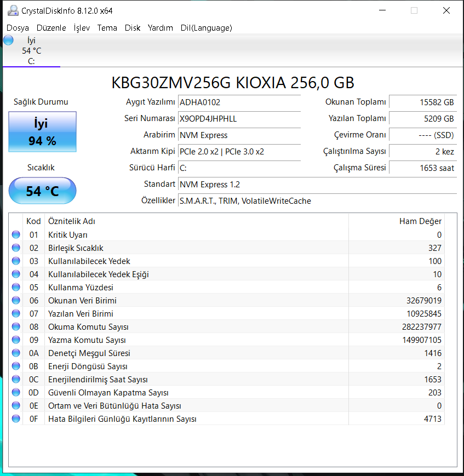Screen dimensions: 464x476
Task: Select the Okunan Veri Birimi attribute name
Action: 82,301
